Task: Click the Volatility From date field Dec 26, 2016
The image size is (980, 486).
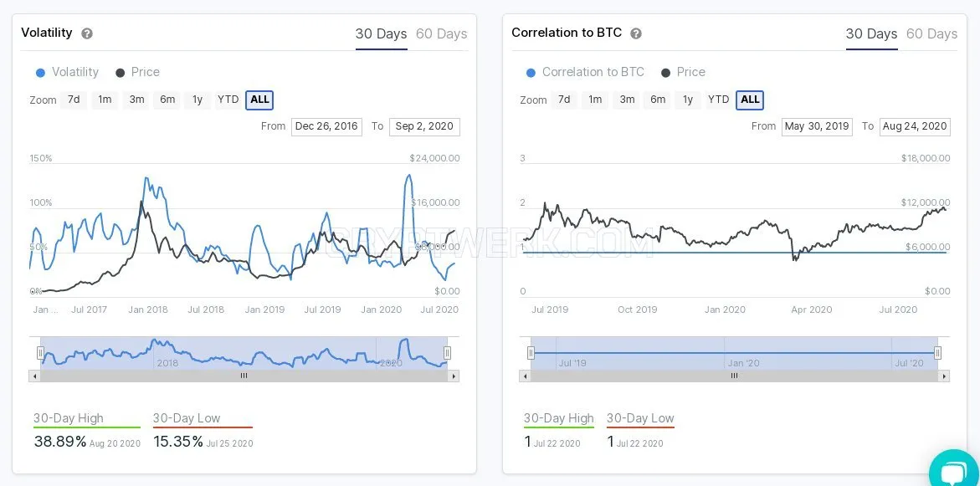Action: [326, 126]
